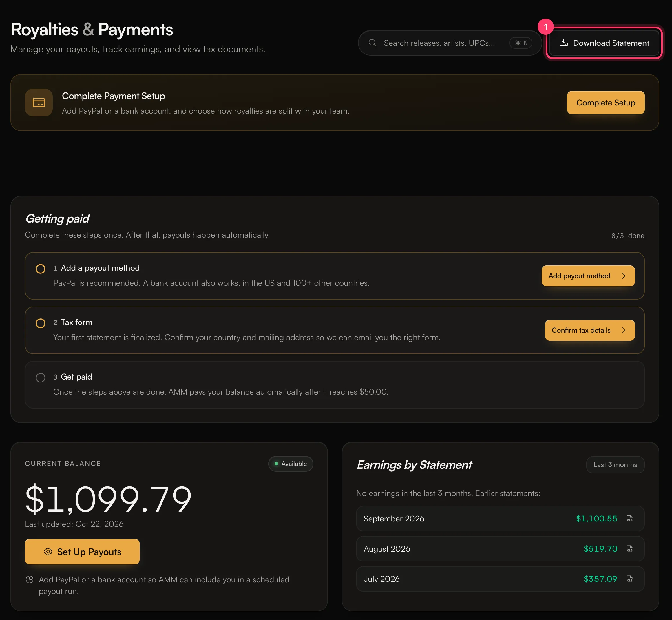Click the Complete Payment Setup heading

[x=113, y=96]
